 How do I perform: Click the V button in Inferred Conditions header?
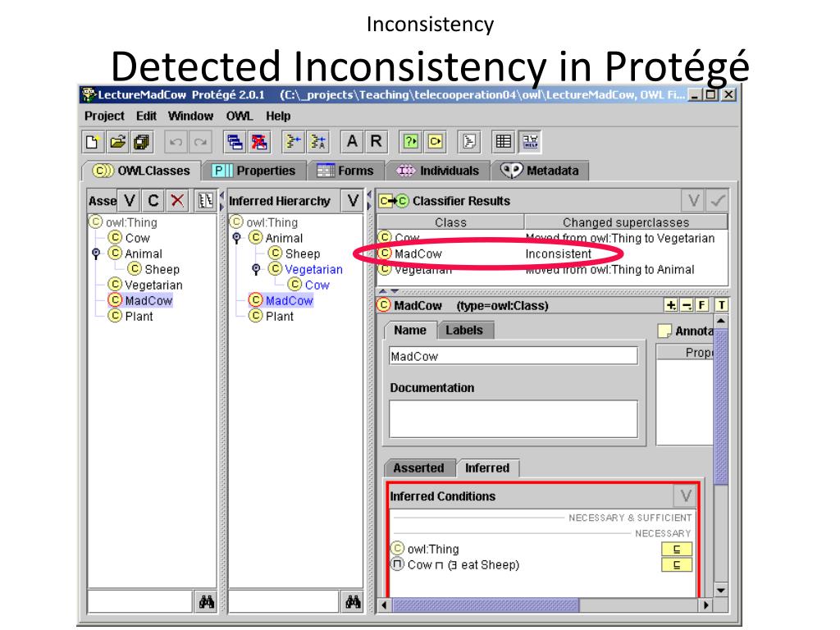(686, 496)
